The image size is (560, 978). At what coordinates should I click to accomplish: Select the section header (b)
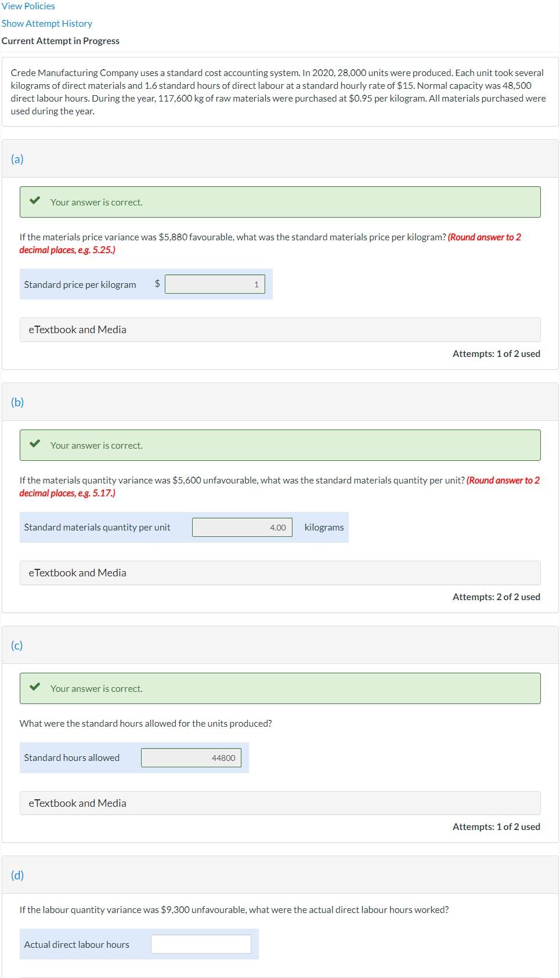pos(17,401)
